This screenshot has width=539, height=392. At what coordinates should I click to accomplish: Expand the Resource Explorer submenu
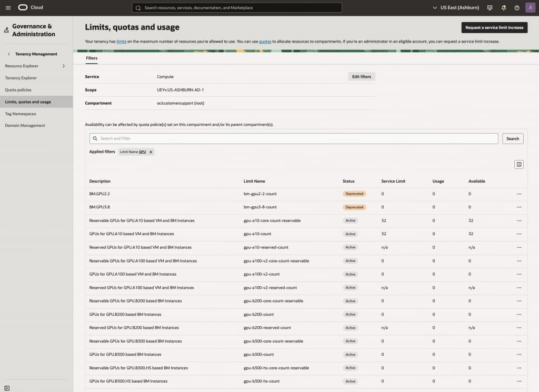click(64, 66)
